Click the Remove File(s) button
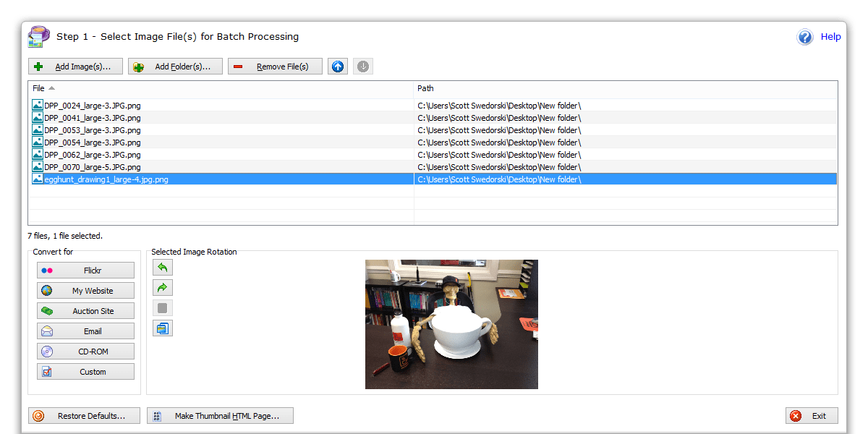 tap(276, 67)
